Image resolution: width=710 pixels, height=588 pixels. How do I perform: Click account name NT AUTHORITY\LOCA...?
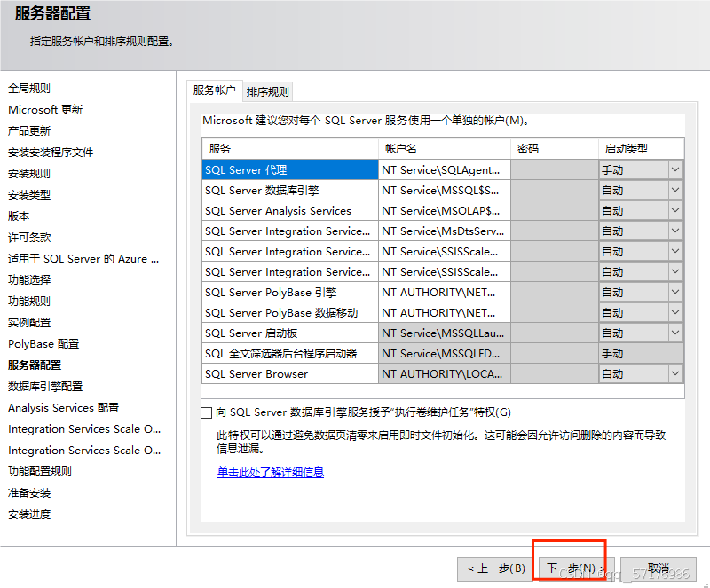click(x=445, y=373)
